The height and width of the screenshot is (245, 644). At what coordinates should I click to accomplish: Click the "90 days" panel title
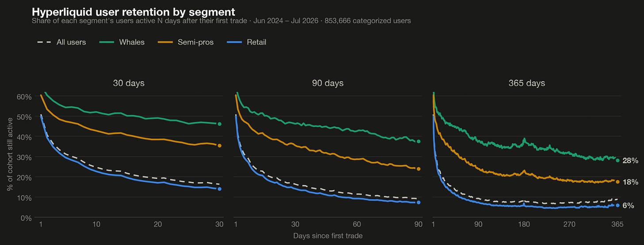[x=328, y=83]
